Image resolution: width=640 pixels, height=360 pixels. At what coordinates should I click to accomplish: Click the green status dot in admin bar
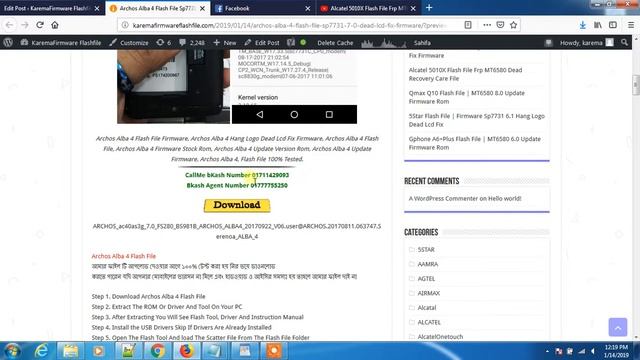303,42
